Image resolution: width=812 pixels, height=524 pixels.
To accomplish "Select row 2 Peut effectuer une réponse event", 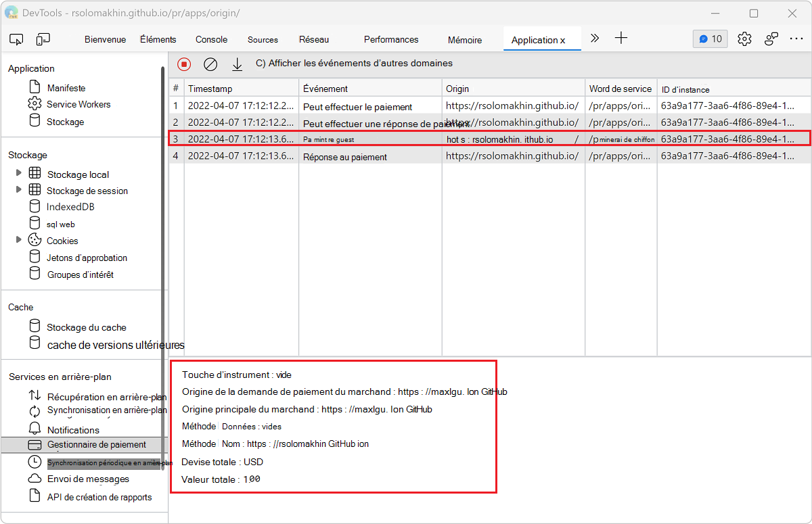I will point(490,122).
